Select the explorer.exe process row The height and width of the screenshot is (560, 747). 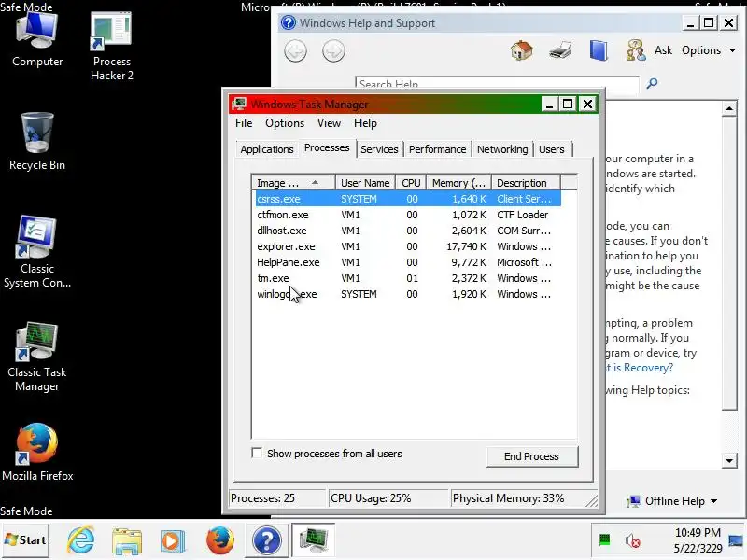(408, 246)
